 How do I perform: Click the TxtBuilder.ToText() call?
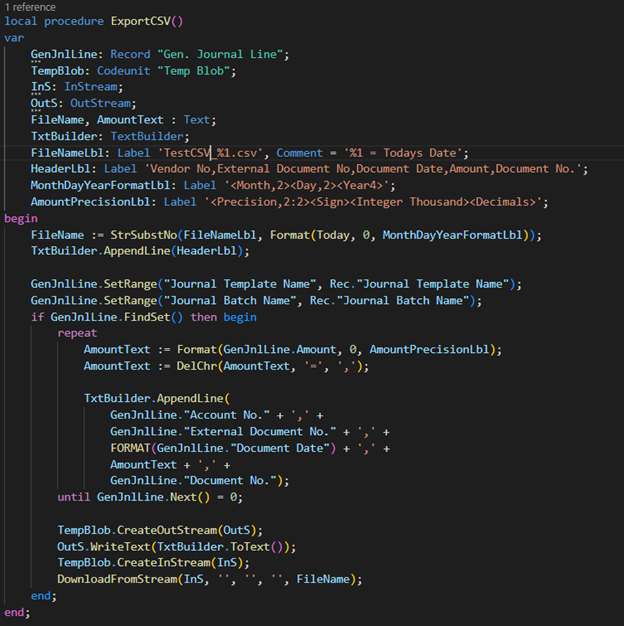(x=220, y=547)
